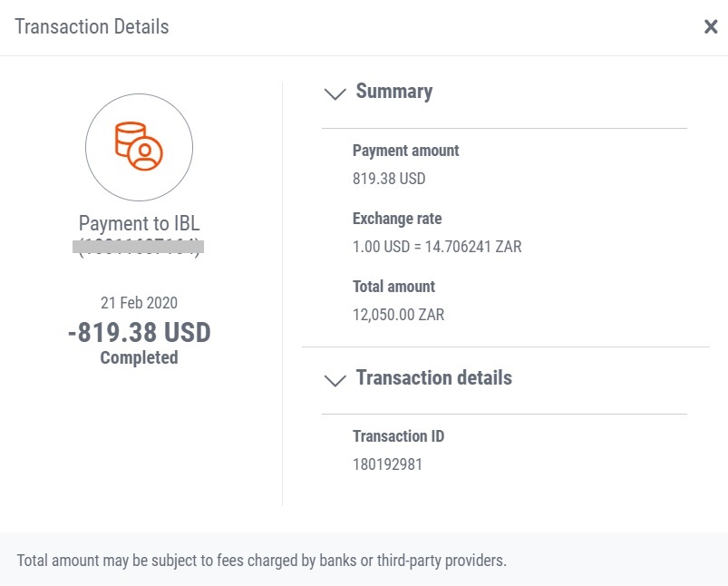This screenshot has height=586, width=728.
Task: Click the greyed-out redacted account number
Action: pos(139,245)
